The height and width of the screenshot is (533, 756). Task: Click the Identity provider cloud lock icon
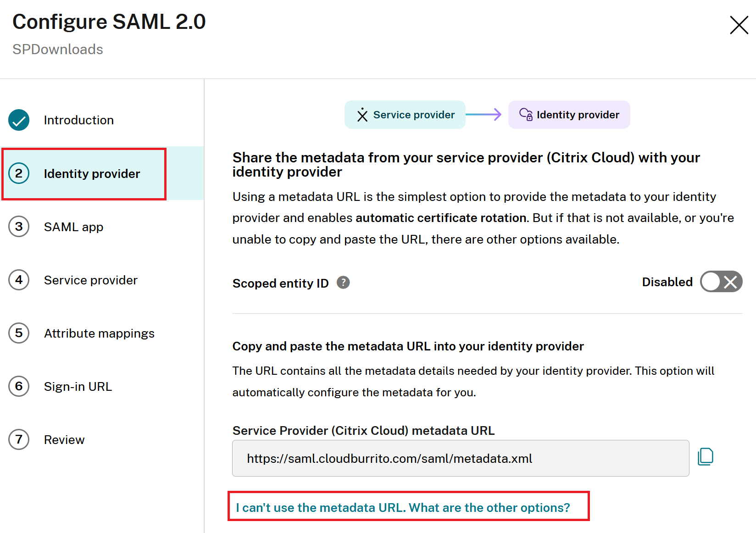pos(526,114)
